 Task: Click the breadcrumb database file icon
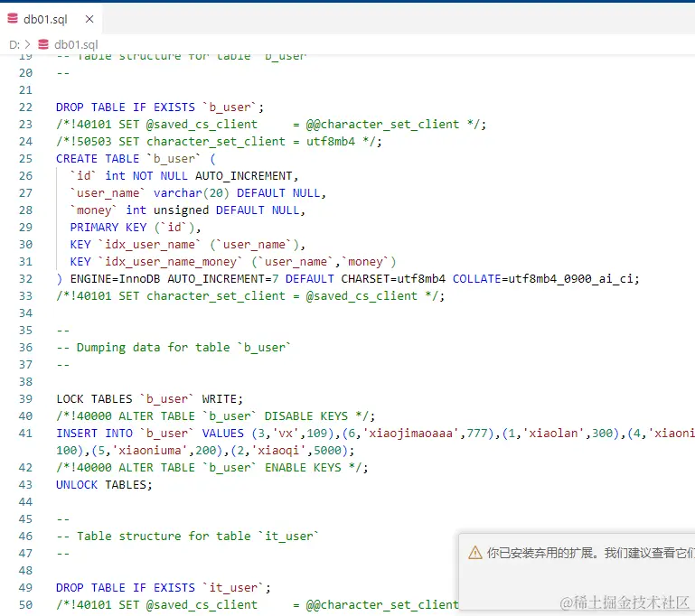(x=43, y=44)
